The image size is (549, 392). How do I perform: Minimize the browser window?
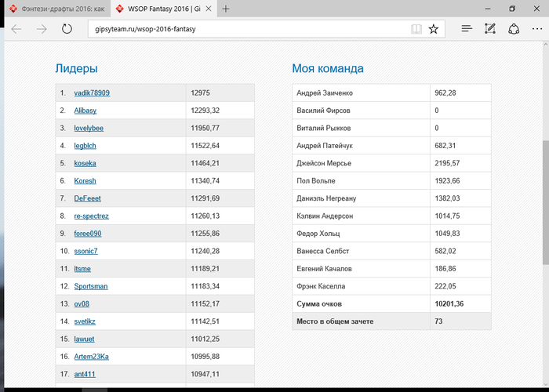[x=488, y=9]
